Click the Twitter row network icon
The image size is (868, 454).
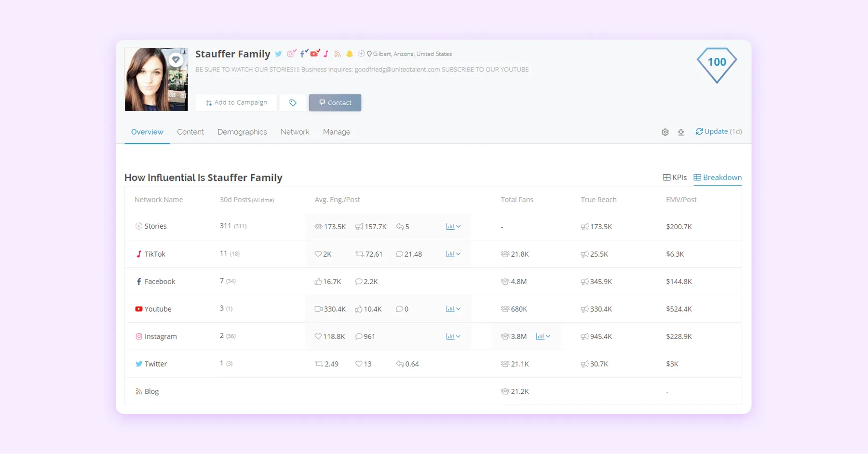point(139,364)
